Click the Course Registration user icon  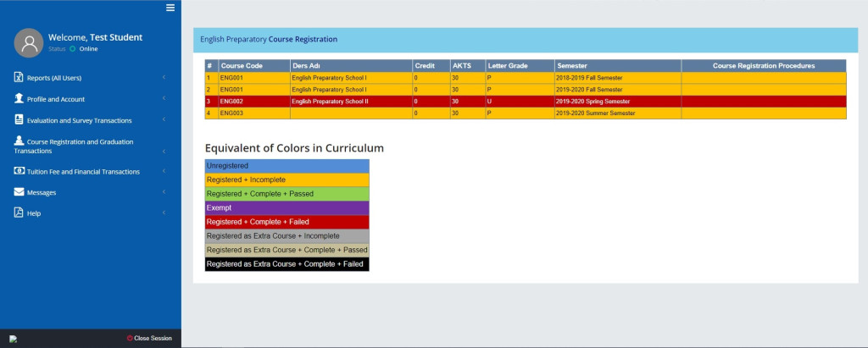[19, 141]
